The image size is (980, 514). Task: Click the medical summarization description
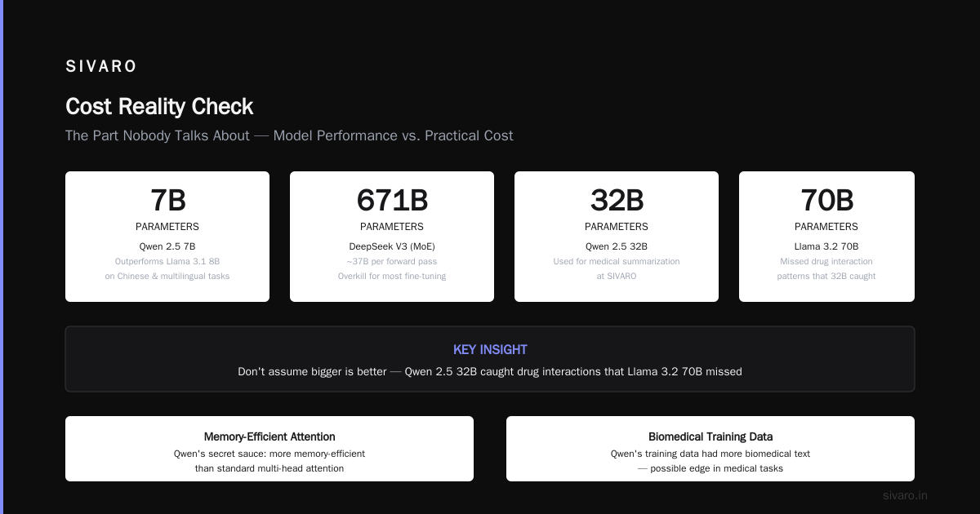[617, 269]
